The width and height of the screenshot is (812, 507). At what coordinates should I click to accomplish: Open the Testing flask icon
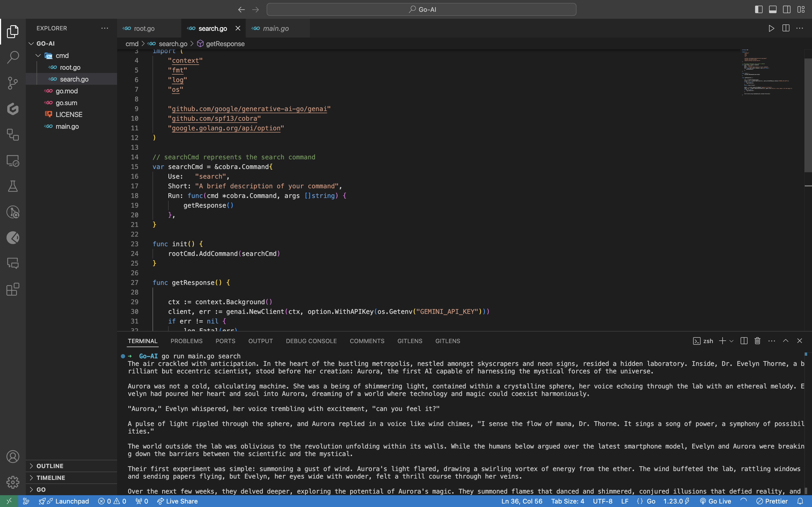[x=13, y=186]
